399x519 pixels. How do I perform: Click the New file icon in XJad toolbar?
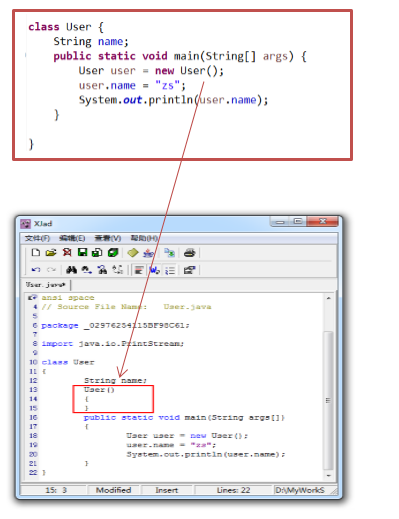pyautogui.click(x=36, y=253)
